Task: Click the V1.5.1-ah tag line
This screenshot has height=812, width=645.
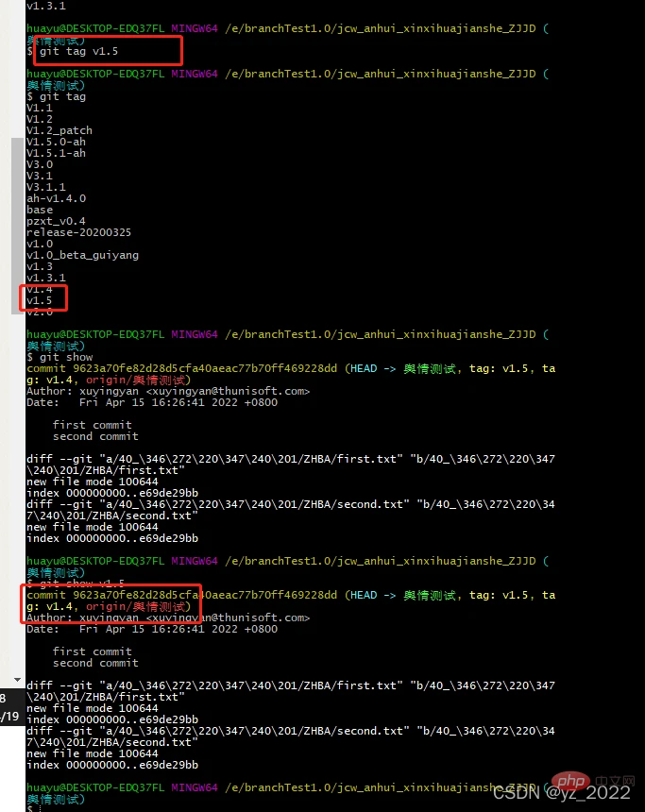Action: (56, 153)
